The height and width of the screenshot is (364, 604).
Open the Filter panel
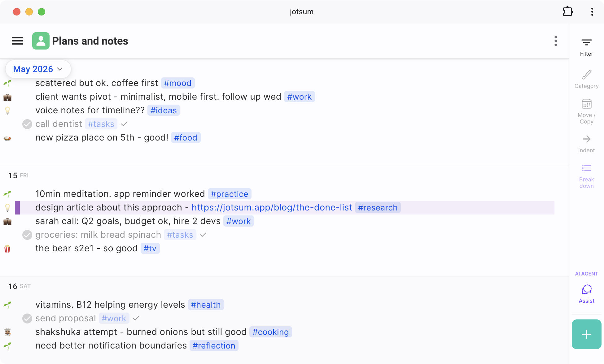pyautogui.click(x=587, y=47)
